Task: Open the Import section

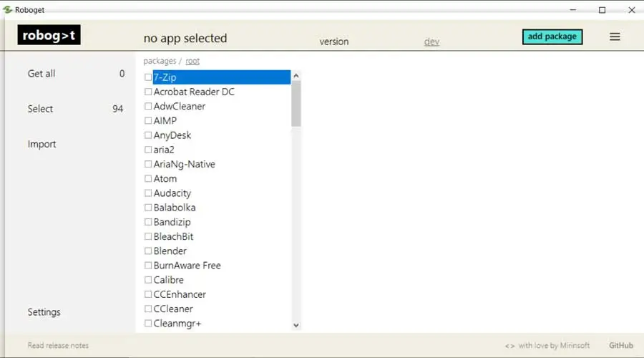Action: tap(42, 144)
